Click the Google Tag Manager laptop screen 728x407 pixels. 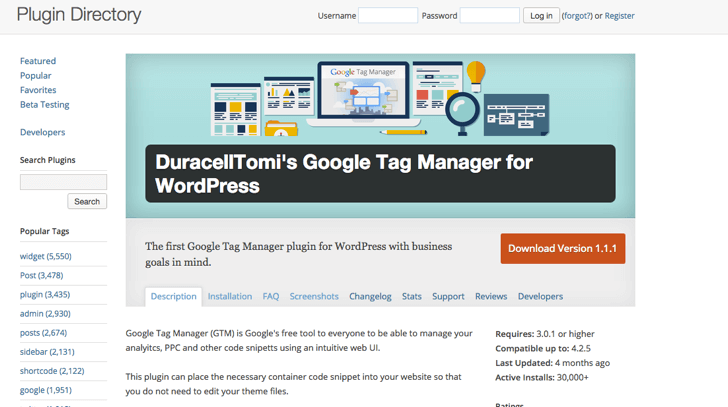[x=363, y=90]
